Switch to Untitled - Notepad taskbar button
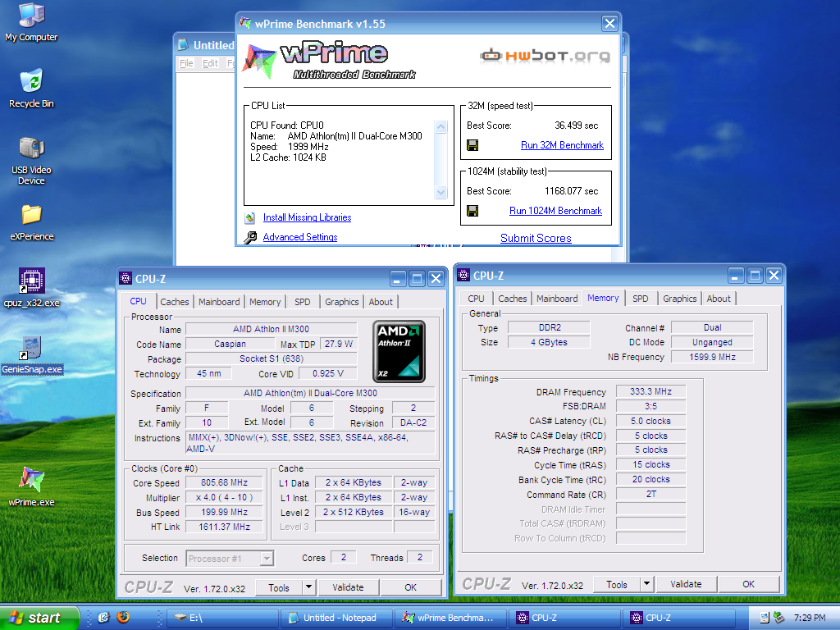 pyautogui.click(x=336, y=618)
